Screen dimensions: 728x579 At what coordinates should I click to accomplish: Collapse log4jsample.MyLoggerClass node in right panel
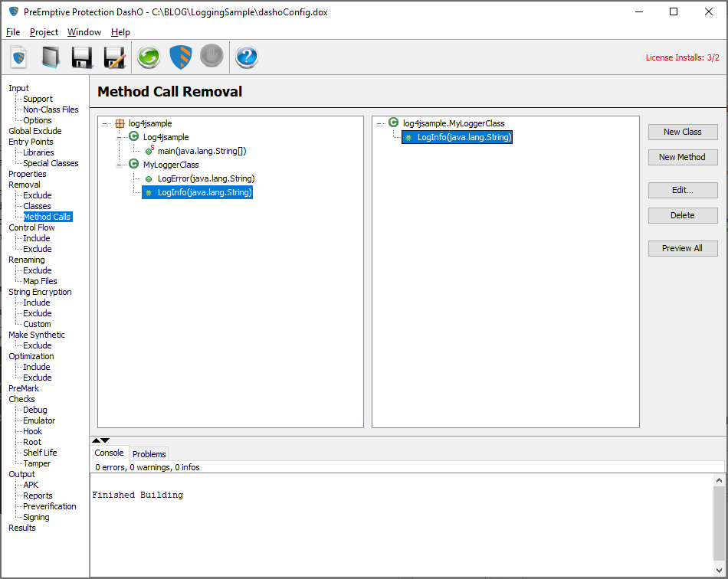coord(379,124)
